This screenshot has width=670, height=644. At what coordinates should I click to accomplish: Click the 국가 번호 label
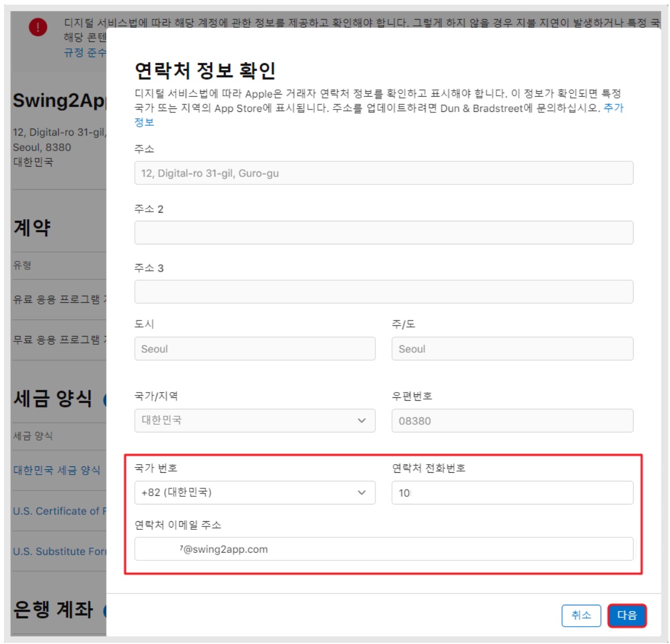click(156, 468)
